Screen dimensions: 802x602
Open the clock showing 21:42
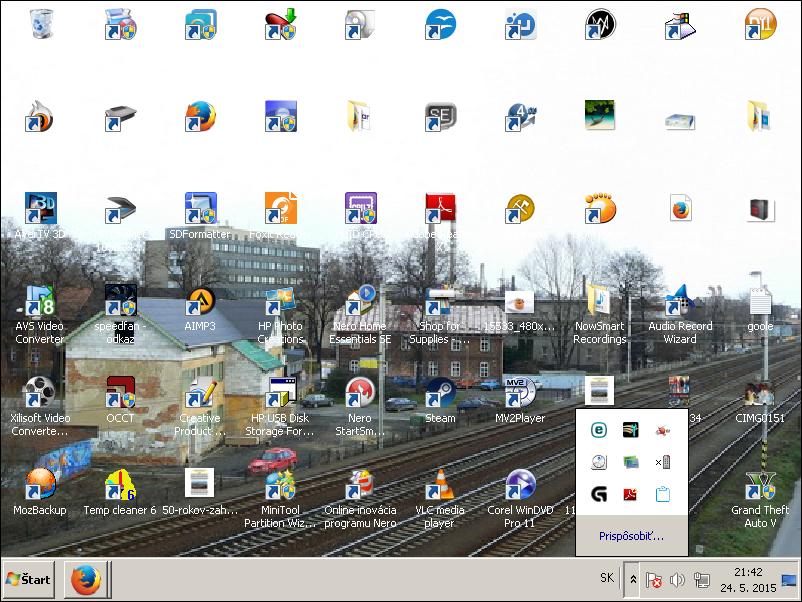click(748, 580)
